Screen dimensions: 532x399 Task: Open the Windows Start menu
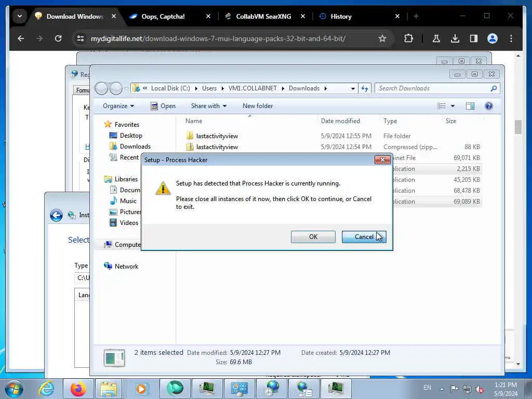14,389
